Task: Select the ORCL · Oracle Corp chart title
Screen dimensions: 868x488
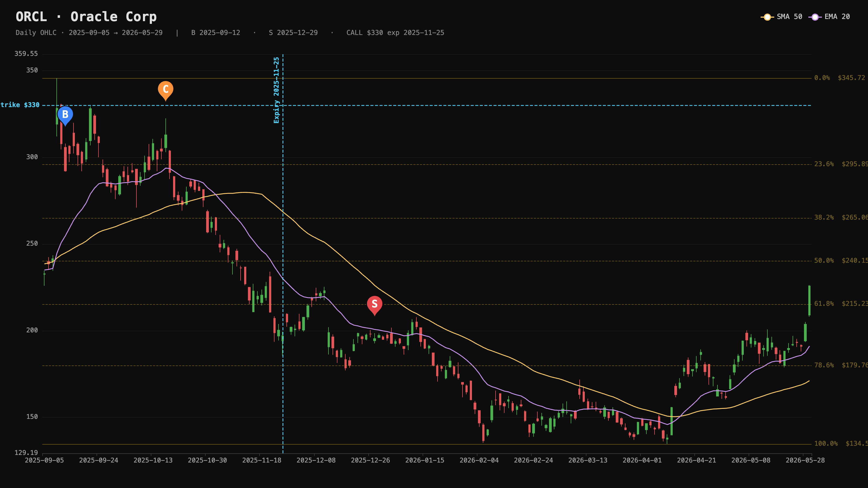Action: pos(86,17)
